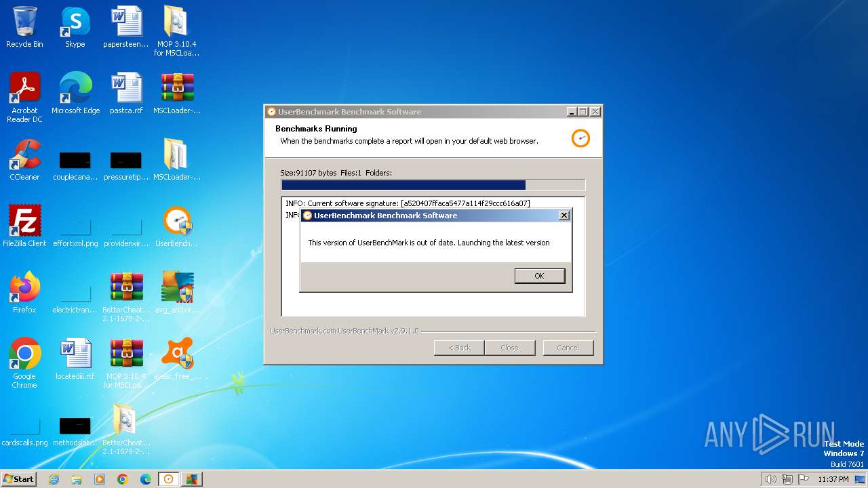868x488 pixels.
Task: Open CCleaner desktop shortcut
Action: pyautogui.click(x=24, y=161)
